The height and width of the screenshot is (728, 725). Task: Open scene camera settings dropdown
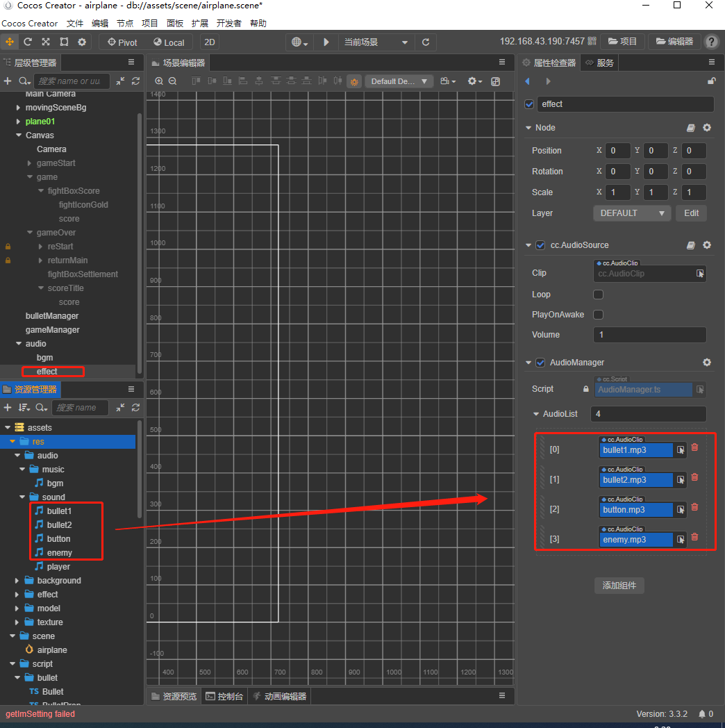[448, 81]
